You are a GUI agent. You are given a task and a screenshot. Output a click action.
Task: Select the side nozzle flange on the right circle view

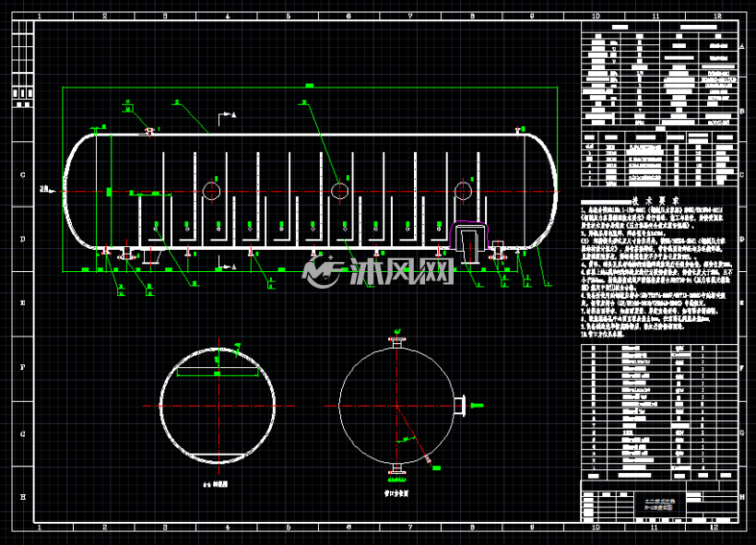pyautogui.click(x=459, y=406)
